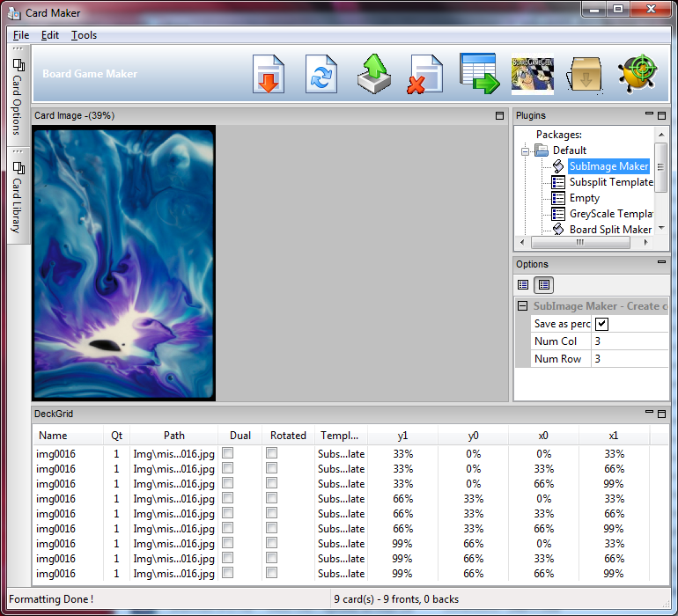This screenshot has height=616, width=678.
Task: Collapse the Default package tree node
Action: [x=525, y=151]
